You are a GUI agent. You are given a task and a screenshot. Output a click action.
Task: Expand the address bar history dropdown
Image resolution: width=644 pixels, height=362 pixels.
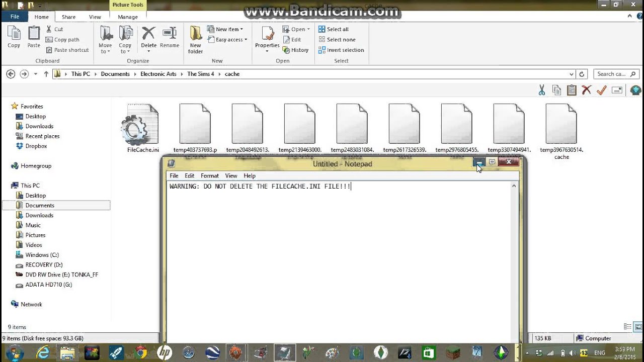click(x=571, y=74)
